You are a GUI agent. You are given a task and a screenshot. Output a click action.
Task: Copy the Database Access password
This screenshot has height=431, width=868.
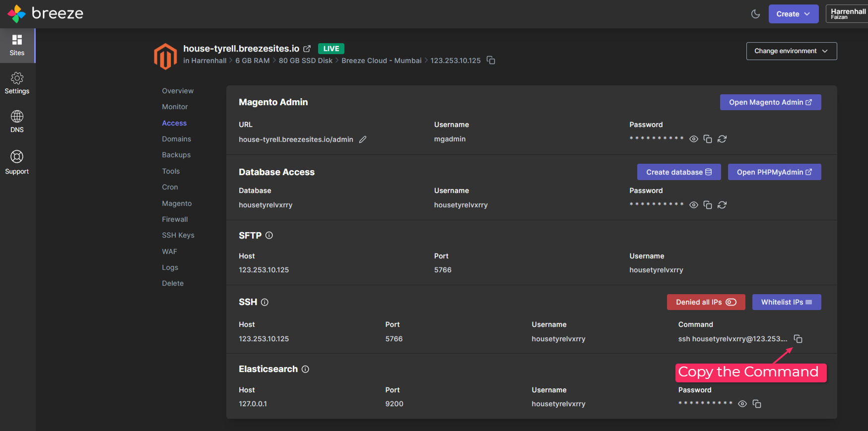(708, 205)
